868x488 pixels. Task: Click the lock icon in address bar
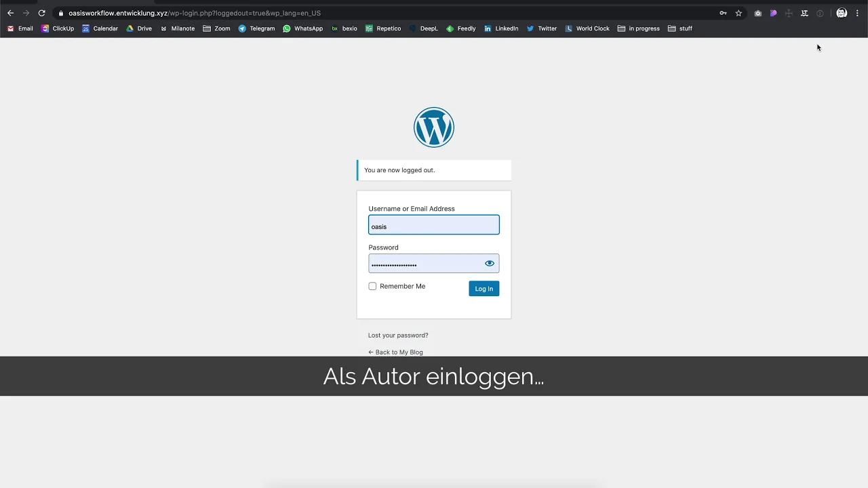pyautogui.click(x=61, y=13)
